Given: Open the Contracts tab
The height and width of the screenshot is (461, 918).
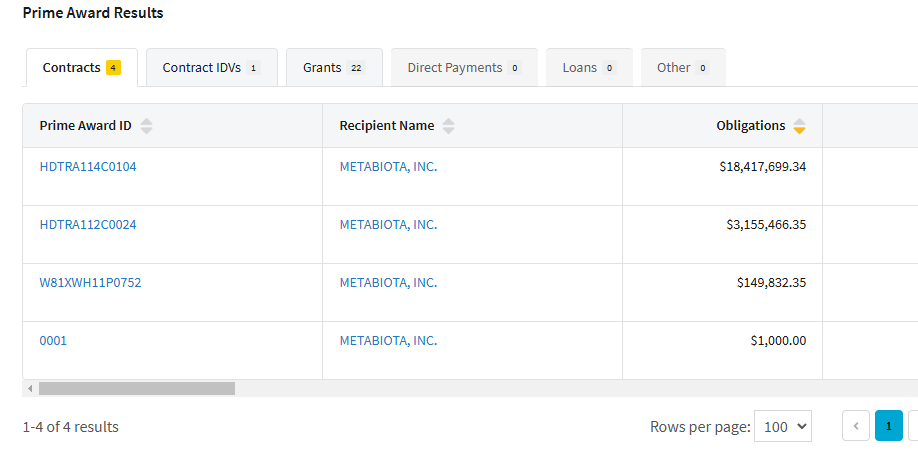Looking at the screenshot, I should (82, 68).
